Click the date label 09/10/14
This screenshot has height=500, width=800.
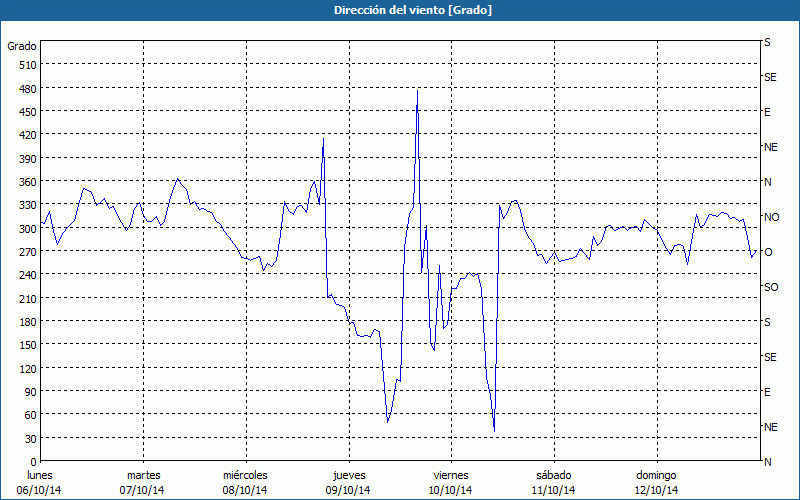click(348, 490)
